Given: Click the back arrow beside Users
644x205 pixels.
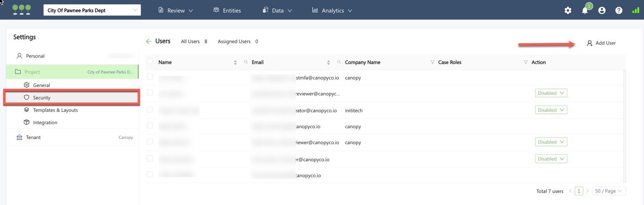Looking at the screenshot, I should click(x=148, y=41).
